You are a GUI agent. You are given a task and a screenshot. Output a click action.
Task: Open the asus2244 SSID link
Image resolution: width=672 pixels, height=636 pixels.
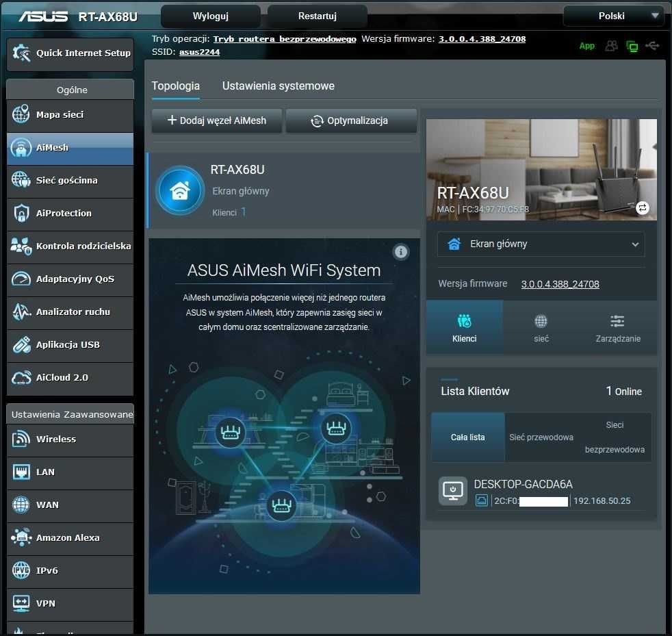pos(199,52)
